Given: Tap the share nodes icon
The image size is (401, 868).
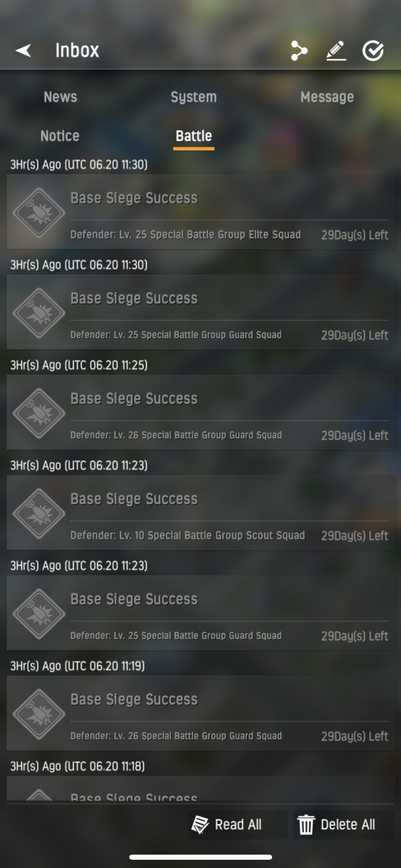Looking at the screenshot, I should tap(299, 50).
